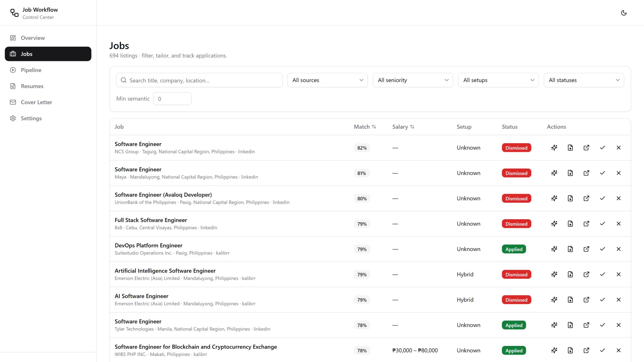644x362 pixels.
Task: Open Software Engineer for Blockchain listing title
Action: [196, 347]
